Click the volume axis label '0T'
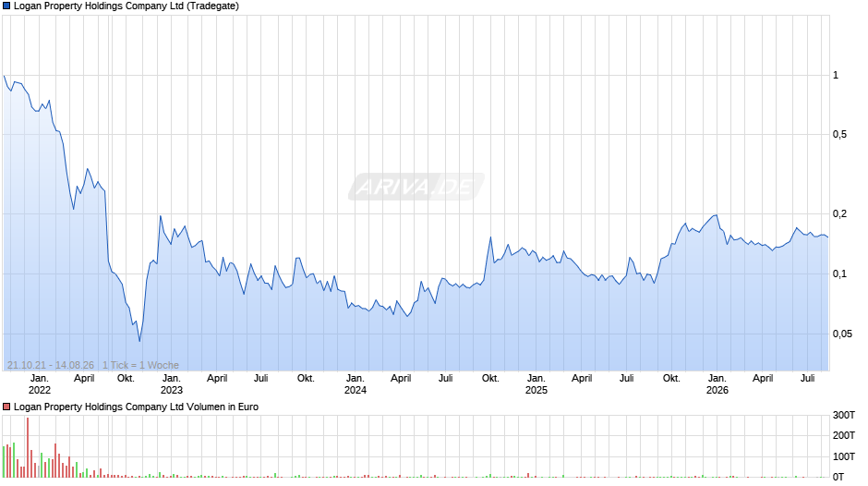 pos(838,477)
